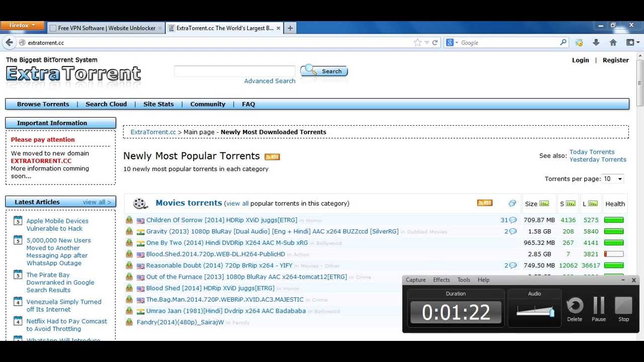644x362 pixels.
Task: Delete the recording in the recorder panel
Action: (575, 309)
